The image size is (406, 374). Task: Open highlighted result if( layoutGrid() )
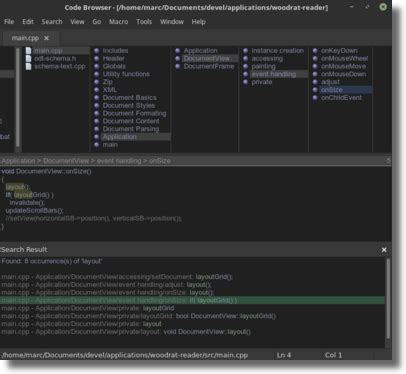[x=192, y=300]
